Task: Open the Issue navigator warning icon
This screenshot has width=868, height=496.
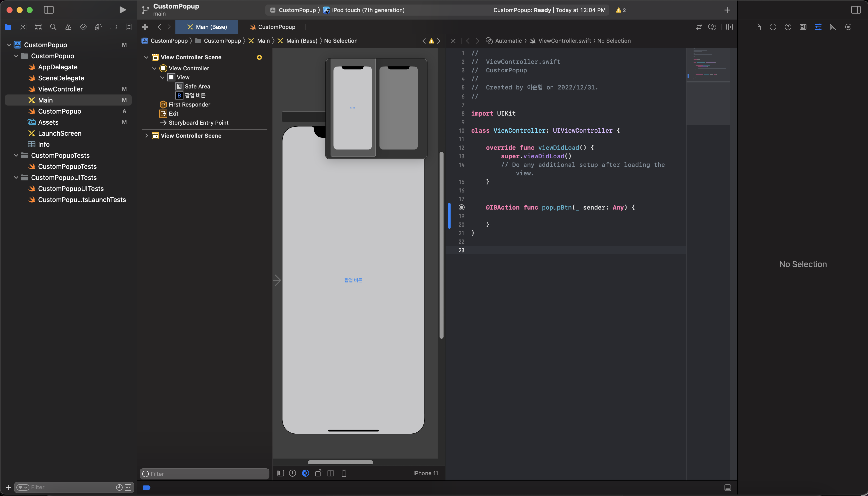Action: coord(68,27)
